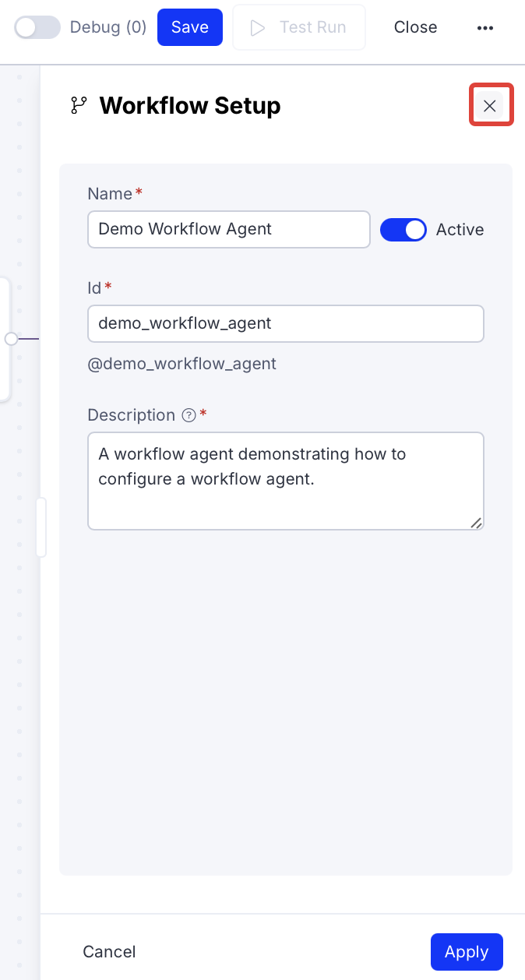Screen dimensions: 525x980
Task: Toggle the Debug switch
Action: tap(37, 27)
